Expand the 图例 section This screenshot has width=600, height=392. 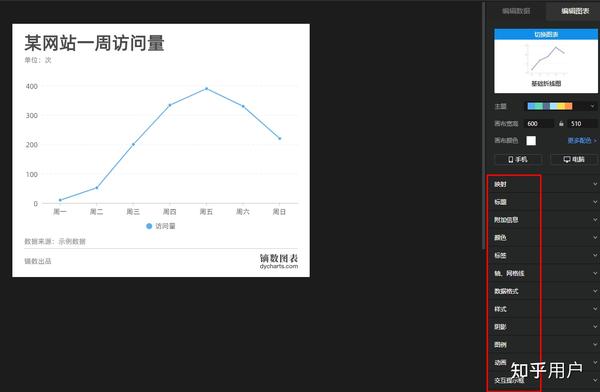point(544,345)
